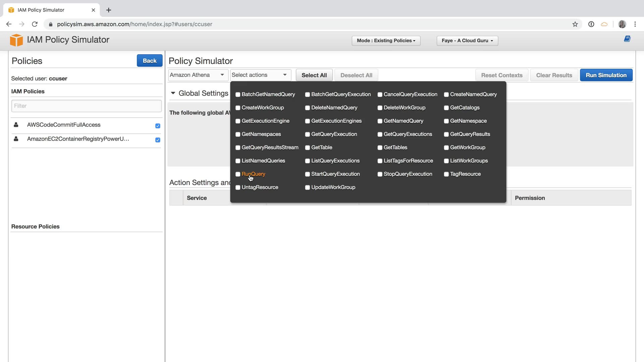
Task: Bookmark this page with star icon
Action: click(575, 24)
